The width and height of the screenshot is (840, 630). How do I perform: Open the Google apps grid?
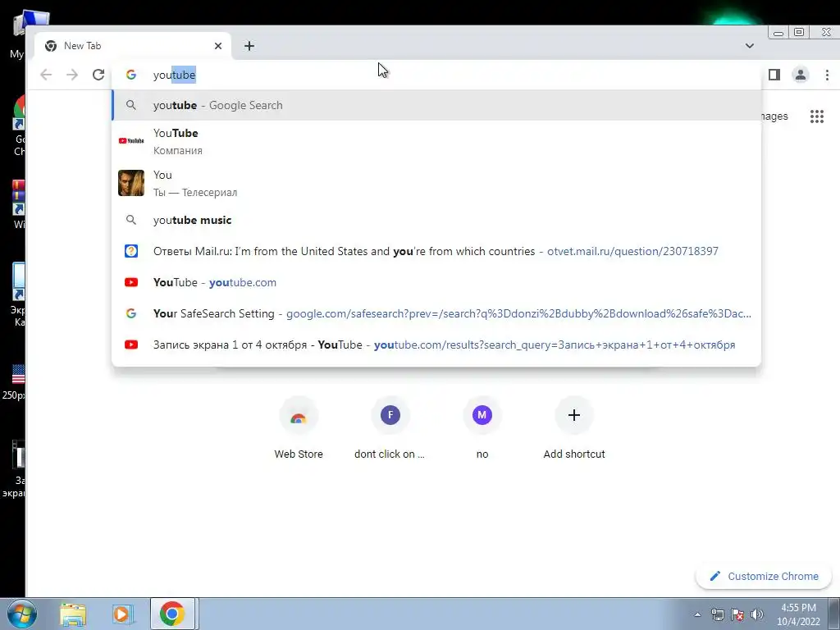click(817, 116)
